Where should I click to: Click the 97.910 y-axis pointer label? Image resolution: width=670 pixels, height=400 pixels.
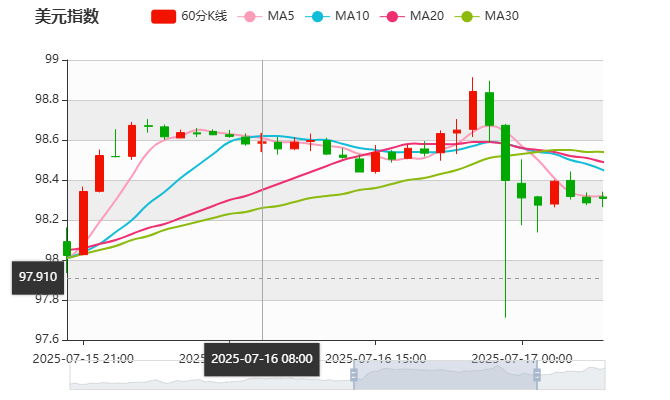click(x=38, y=277)
